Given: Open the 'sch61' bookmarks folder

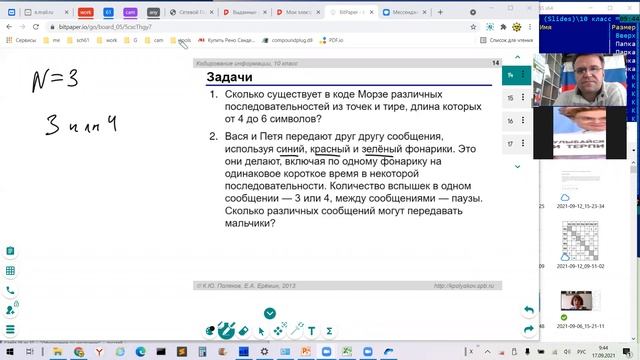Looking at the screenshot, I should click(x=78, y=40).
